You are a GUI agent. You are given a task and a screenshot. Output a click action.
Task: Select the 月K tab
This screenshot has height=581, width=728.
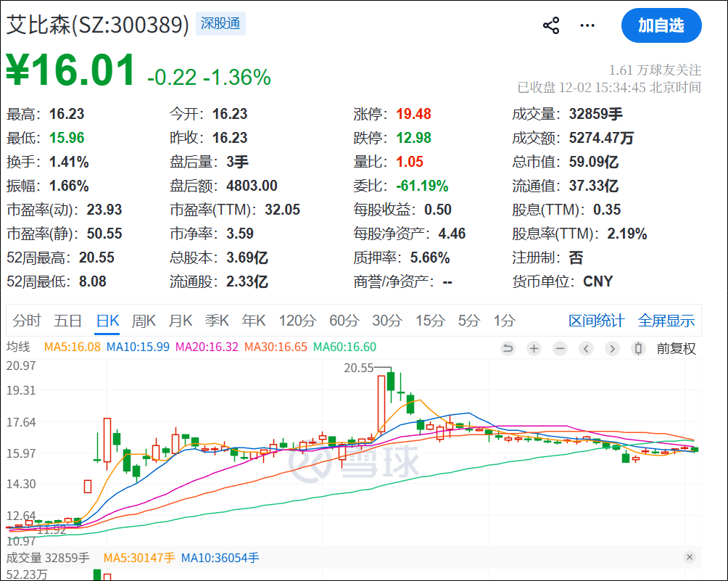[x=180, y=321]
